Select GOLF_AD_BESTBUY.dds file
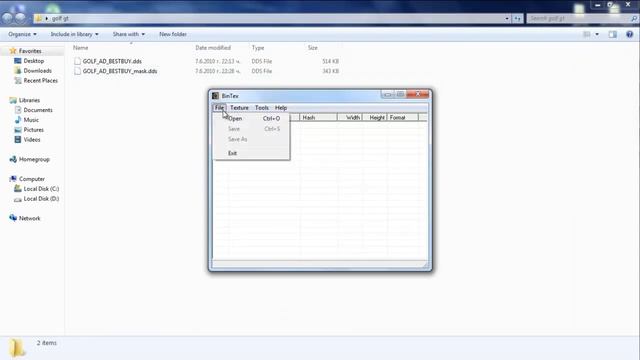The width and height of the screenshot is (640, 360). point(112,61)
